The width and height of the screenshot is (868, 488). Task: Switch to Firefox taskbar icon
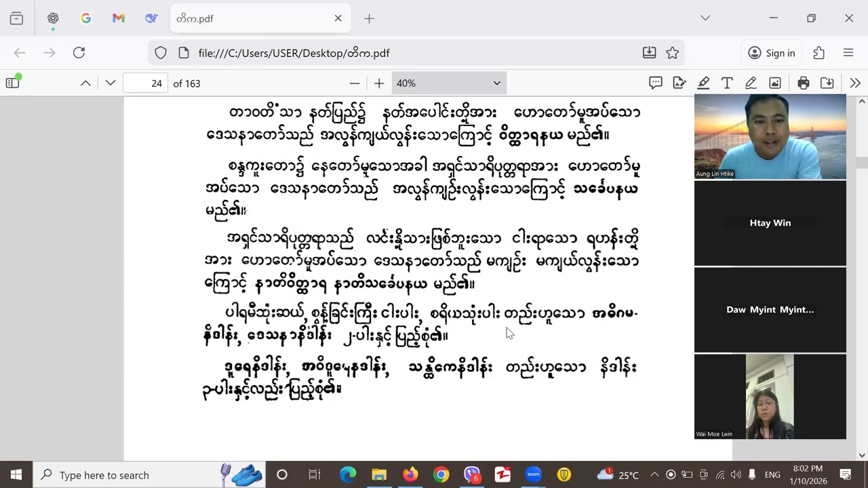point(410,475)
